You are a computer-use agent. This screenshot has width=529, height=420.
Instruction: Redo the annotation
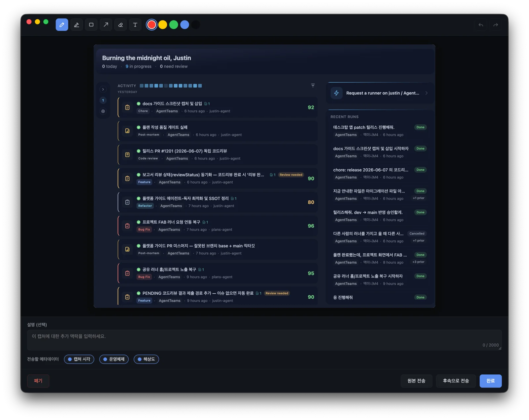[x=496, y=25]
